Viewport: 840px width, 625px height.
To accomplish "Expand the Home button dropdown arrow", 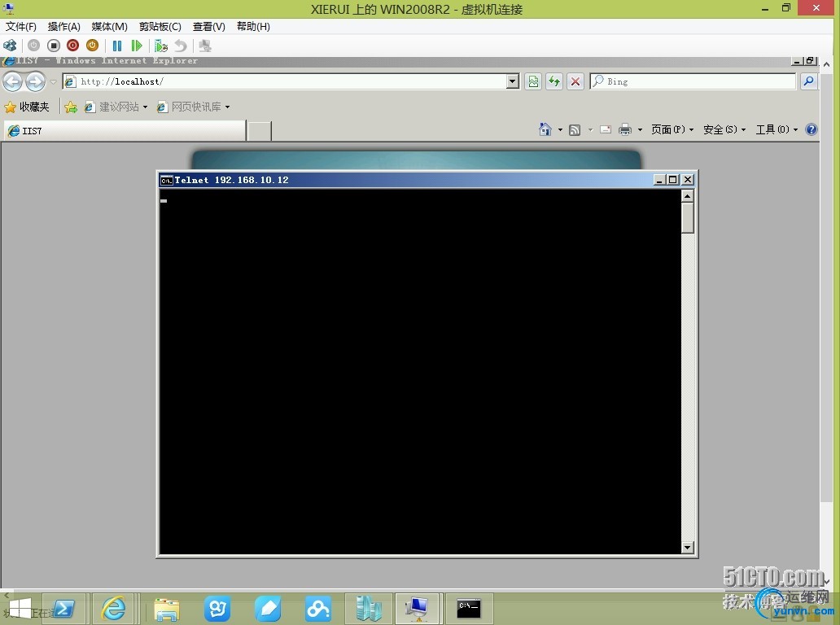I will (x=560, y=129).
